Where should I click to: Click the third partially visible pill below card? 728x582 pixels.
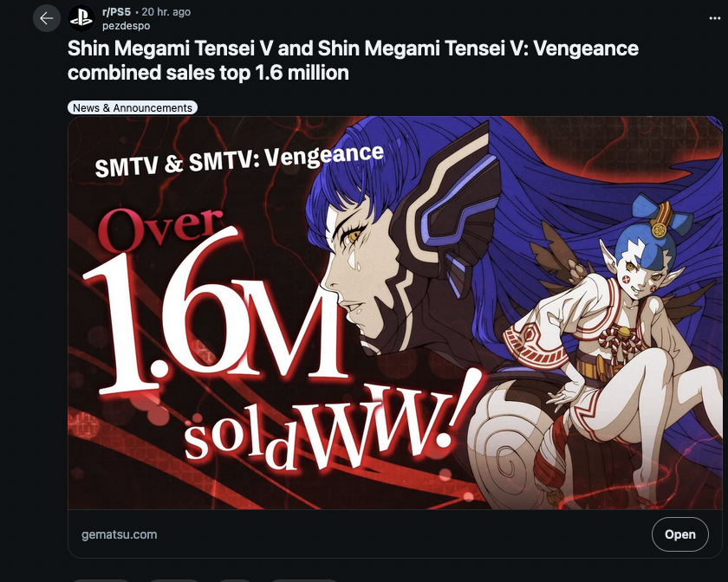click(x=235, y=580)
